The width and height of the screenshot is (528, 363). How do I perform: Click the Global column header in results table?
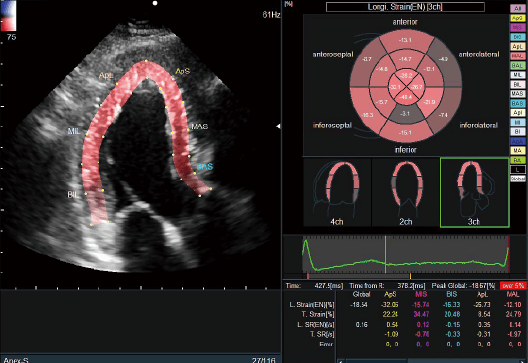pos(361,294)
